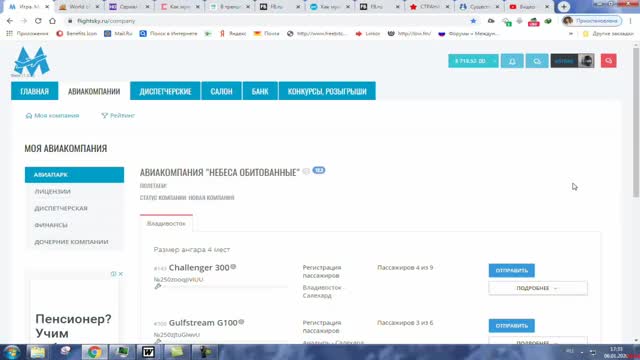Viewport: 640px width, 360px height.
Task: Focus the flightsky.ru/company address bar
Action: point(265,21)
